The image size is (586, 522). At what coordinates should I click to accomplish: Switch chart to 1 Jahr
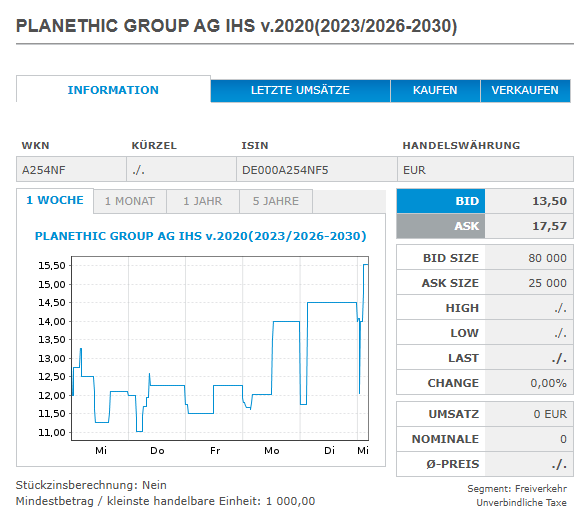203,201
